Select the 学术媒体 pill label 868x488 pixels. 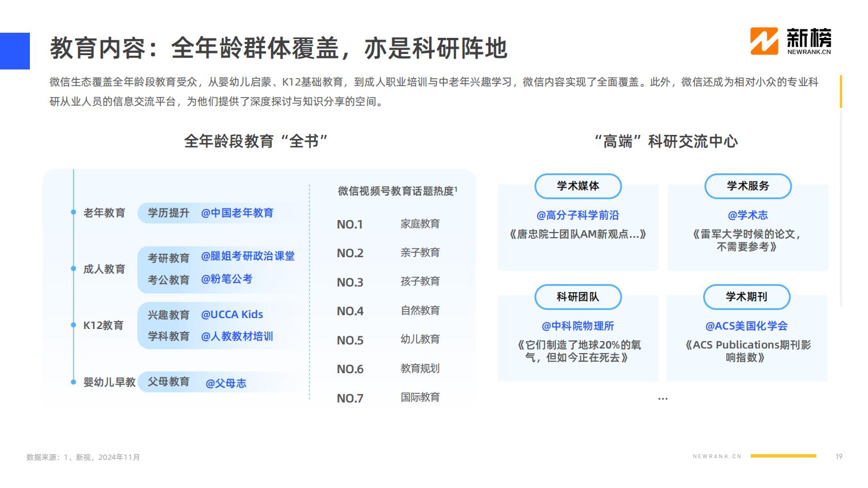pos(578,186)
